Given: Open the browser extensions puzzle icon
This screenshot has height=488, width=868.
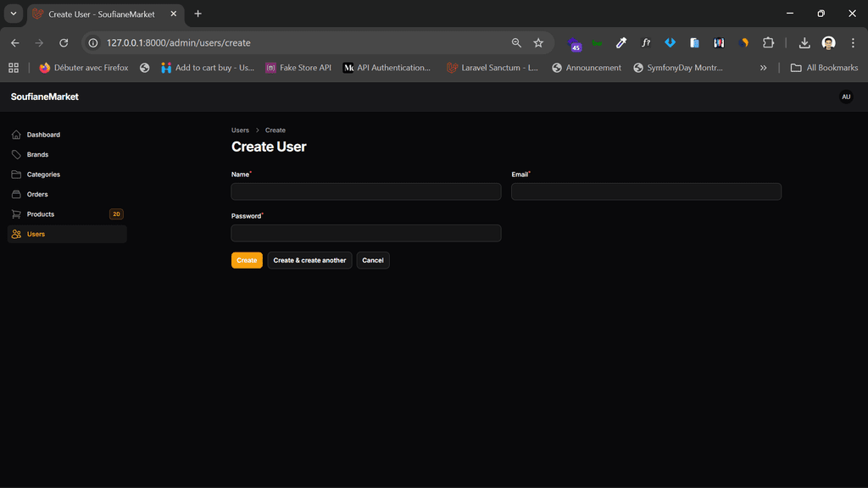Looking at the screenshot, I should coord(768,43).
